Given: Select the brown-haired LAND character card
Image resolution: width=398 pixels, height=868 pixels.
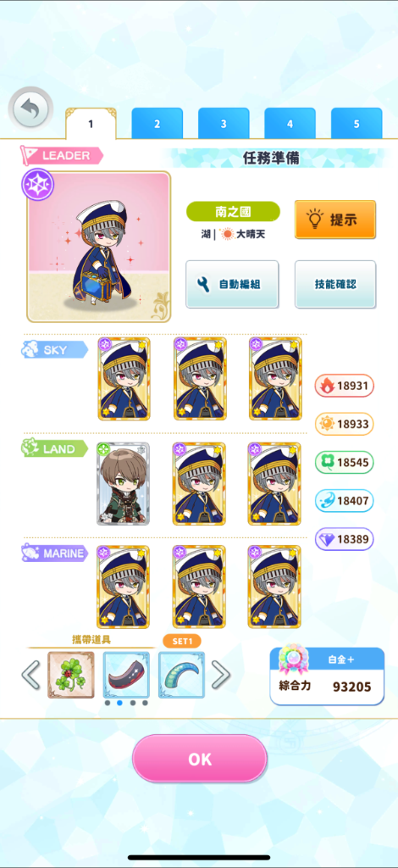Looking at the screenshot, I should (x=124, y=483).
